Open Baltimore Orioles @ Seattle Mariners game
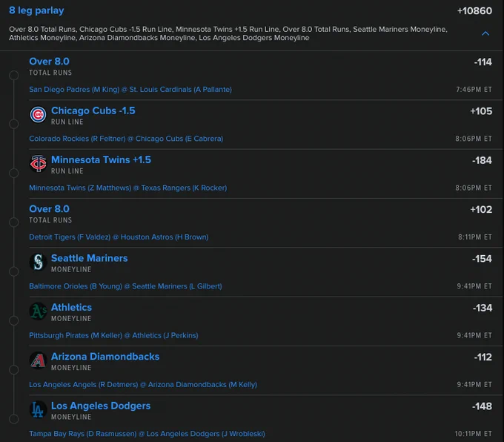504x442 pixels. coord(125,286)
